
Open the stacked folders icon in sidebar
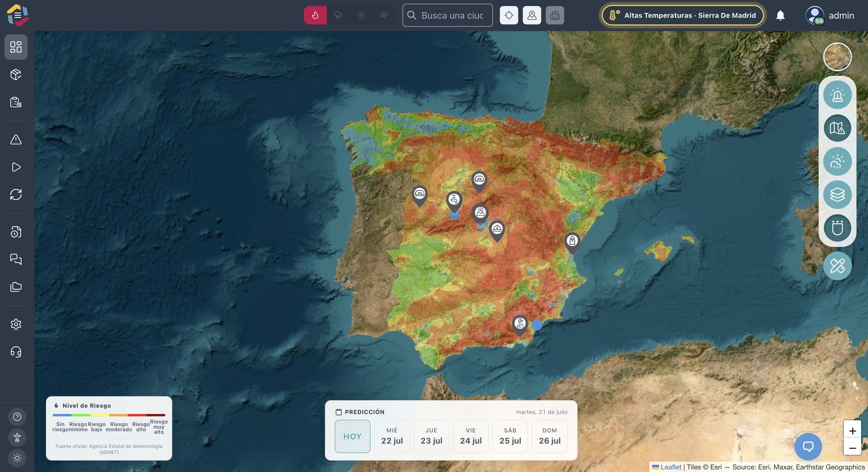(x=16, y=287)
